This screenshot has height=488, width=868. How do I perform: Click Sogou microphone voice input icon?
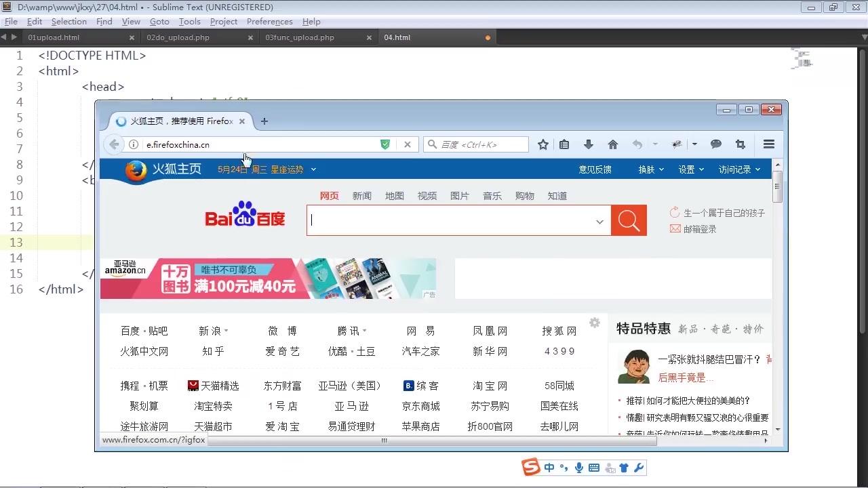pyautogui.click(x=579, y=468)
